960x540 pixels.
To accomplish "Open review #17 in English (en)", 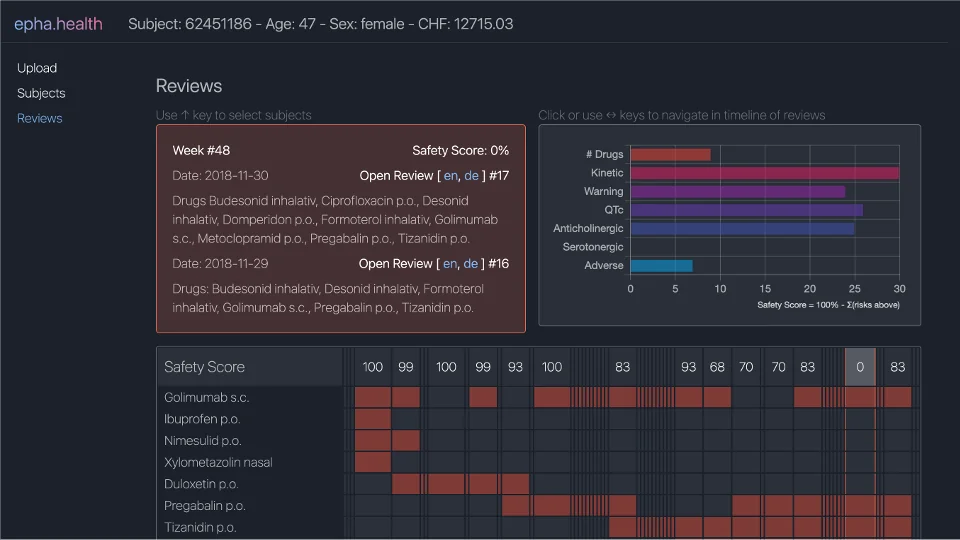I will (451, 176).
